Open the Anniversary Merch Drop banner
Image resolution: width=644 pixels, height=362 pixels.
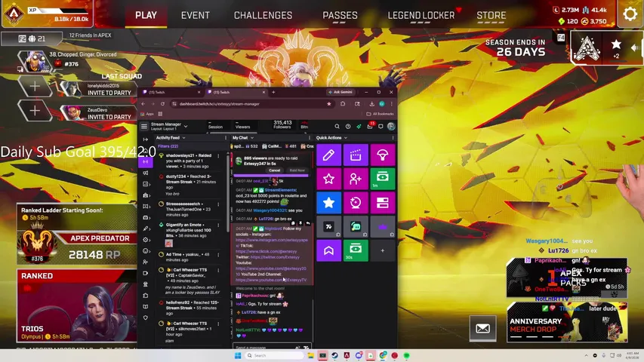(x=567, y=322)
